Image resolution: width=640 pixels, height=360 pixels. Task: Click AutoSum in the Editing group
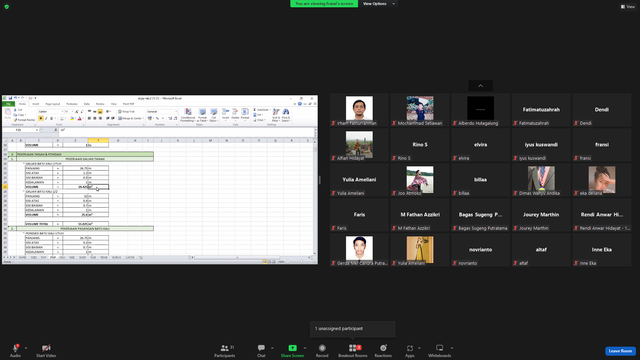(x=261, y=110)
